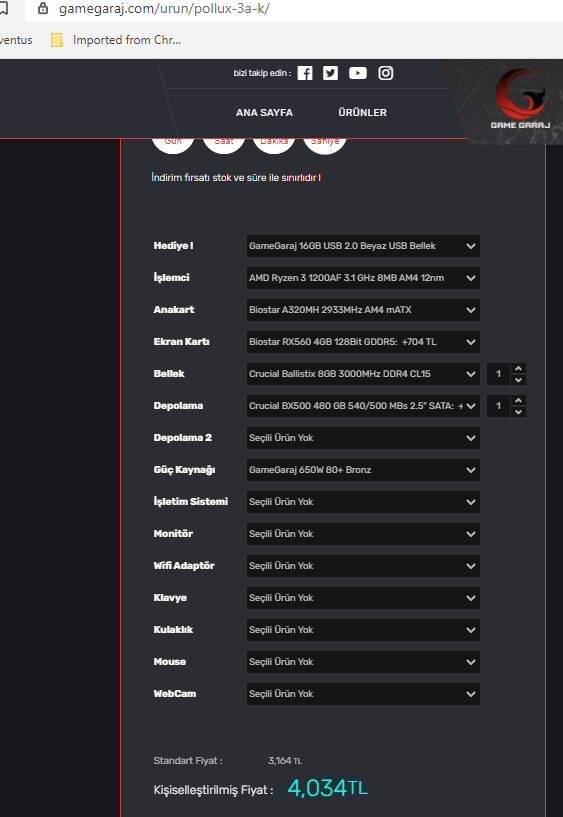
Task: Open the Hediye I dropdown
Action: pyautogui.click(x=363, y=246)
